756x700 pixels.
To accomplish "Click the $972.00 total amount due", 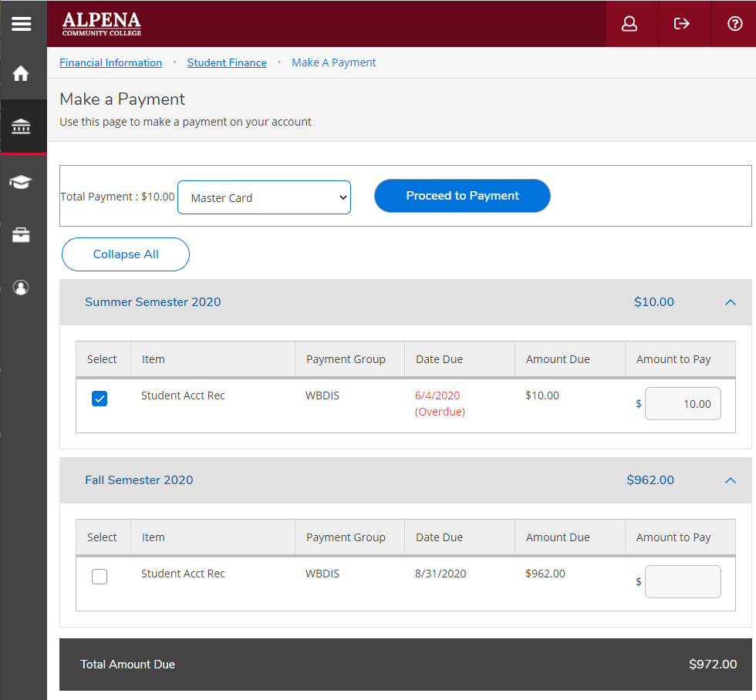I will [x=713, y=665].
